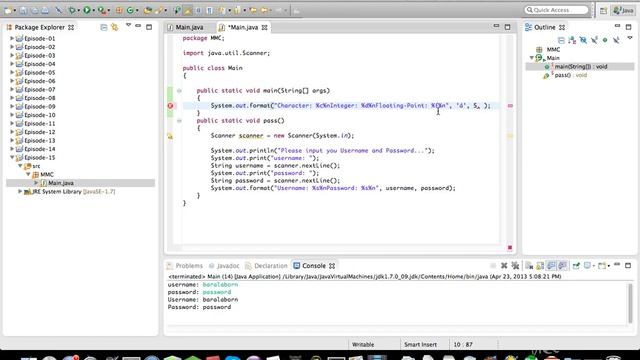Image resolution: width=640 pixels, height=360 pixels.
Task: Open dropdown arrow beside Debug icon
Action: tap(79, 11)
